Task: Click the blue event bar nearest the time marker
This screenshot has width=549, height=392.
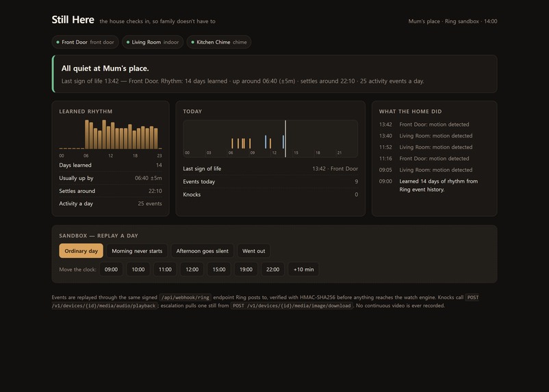Action: 283,142
